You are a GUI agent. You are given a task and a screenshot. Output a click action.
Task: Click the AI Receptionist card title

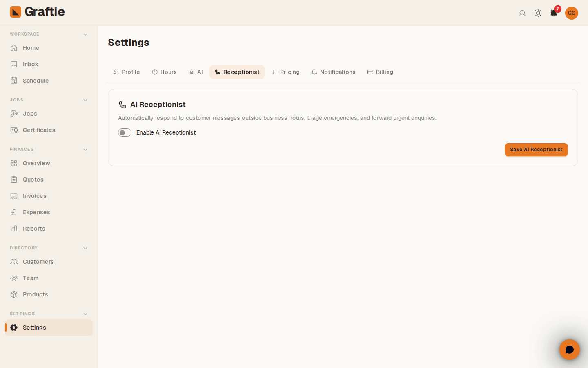(158, 105)
